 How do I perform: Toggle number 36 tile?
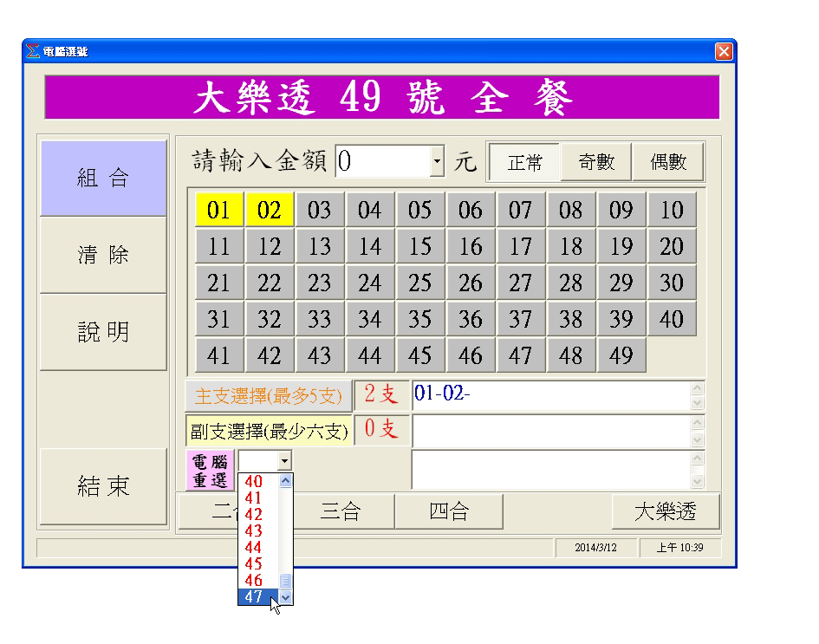click(470, 319)
